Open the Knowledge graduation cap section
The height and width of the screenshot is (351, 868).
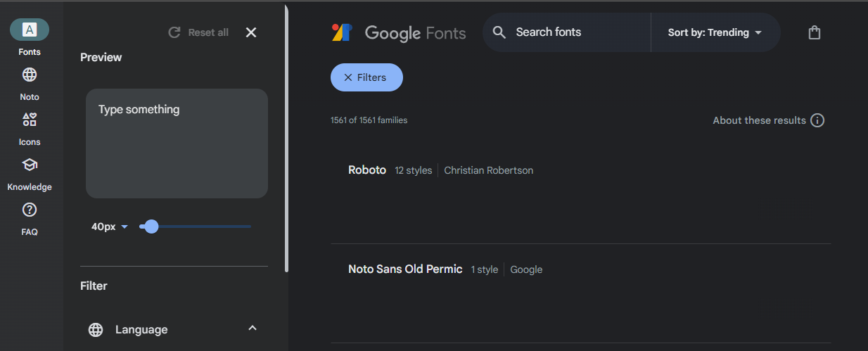[x=30, y=173]
